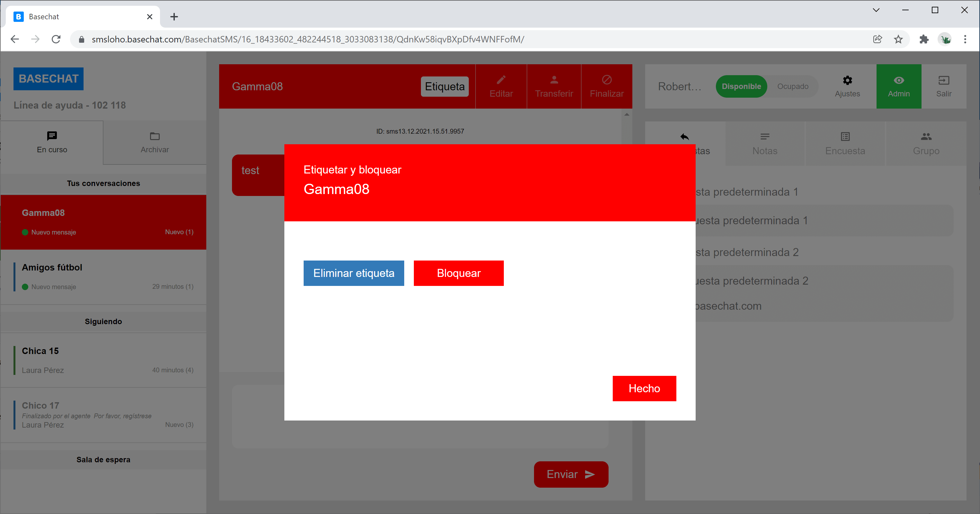Open Chrome three-dot menu
This screenshot has height=514, width=980.
[x=965, y=39]
